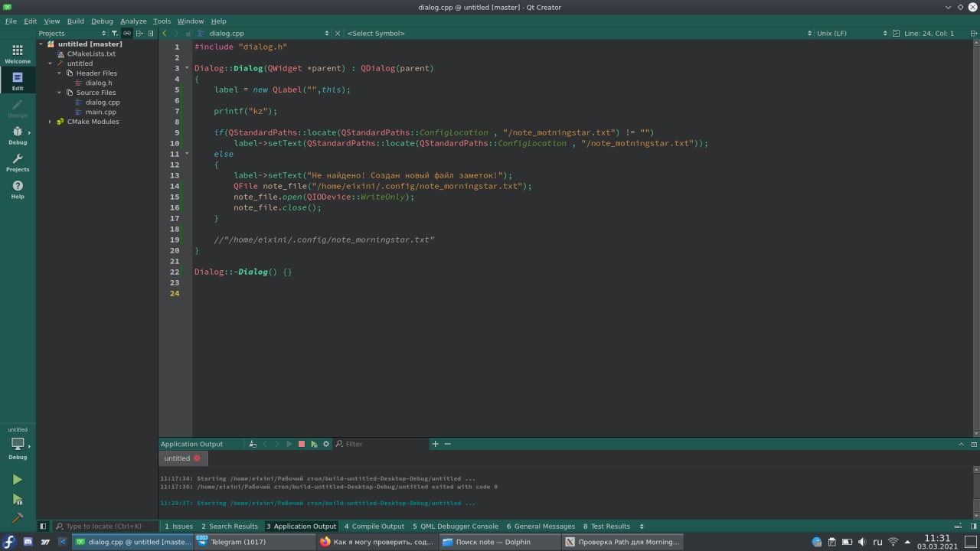
Task: Click the Line: 24, Col: 1 indicator
Action: 929,34
